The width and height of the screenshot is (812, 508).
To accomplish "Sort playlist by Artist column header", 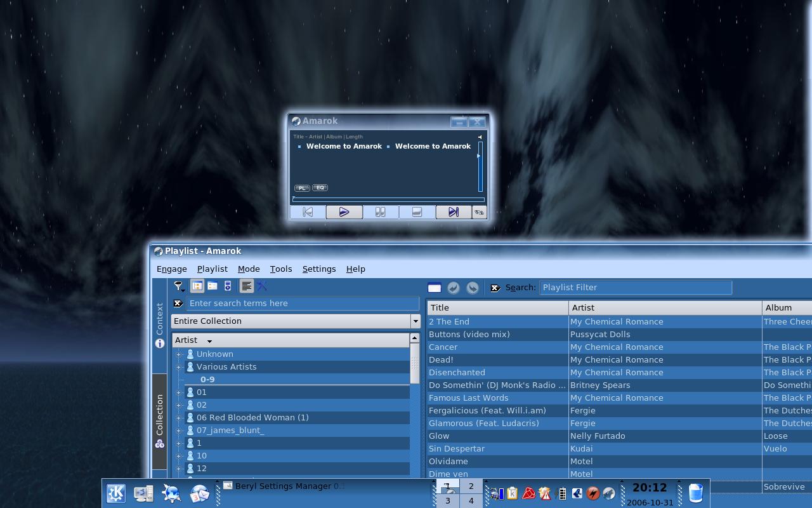I will pos(665,307).
